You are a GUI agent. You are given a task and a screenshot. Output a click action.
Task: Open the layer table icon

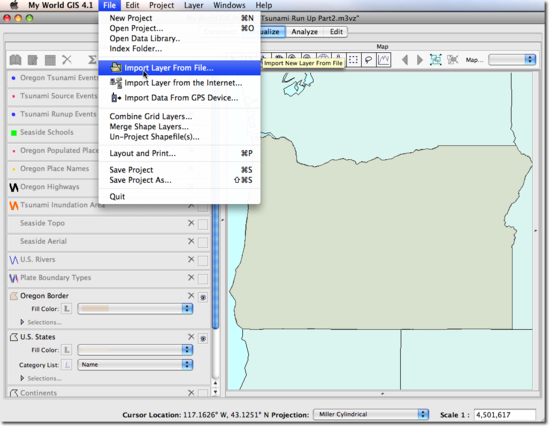(50, 60)
